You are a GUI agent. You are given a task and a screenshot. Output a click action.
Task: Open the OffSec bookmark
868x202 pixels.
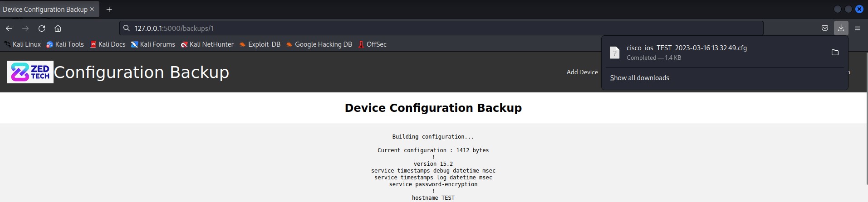[372, 44]
